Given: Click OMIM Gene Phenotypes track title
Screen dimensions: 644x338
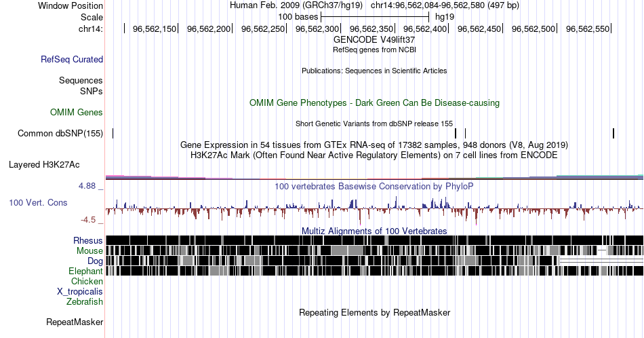Looking at the screenshot, I should click(x=374, y=102).
